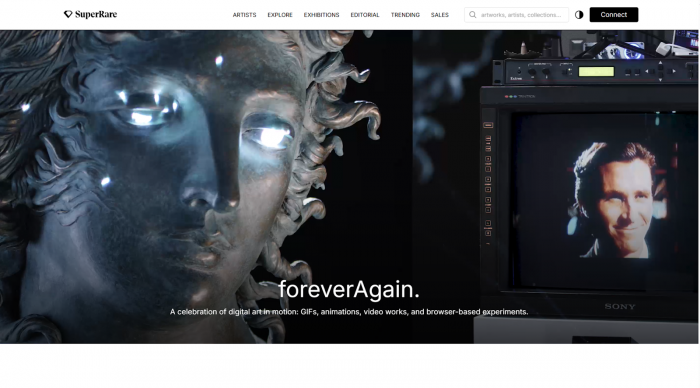Click the magnifying glass search icon

[472, 15]
